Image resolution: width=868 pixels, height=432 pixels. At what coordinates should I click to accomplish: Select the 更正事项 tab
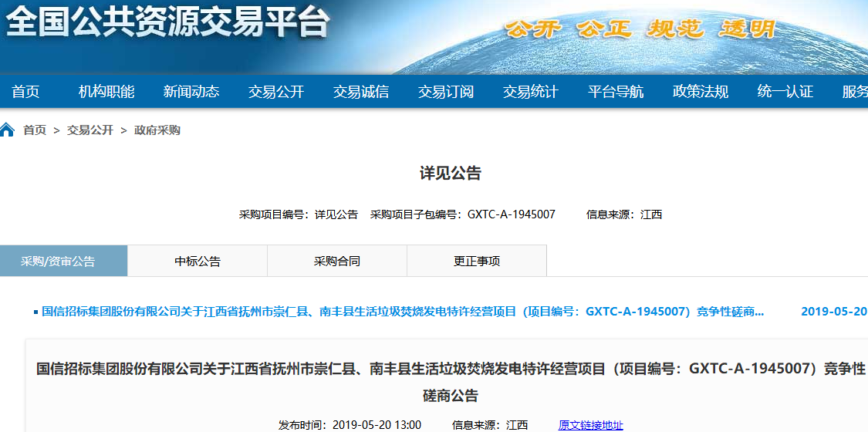tap(477, 262)
